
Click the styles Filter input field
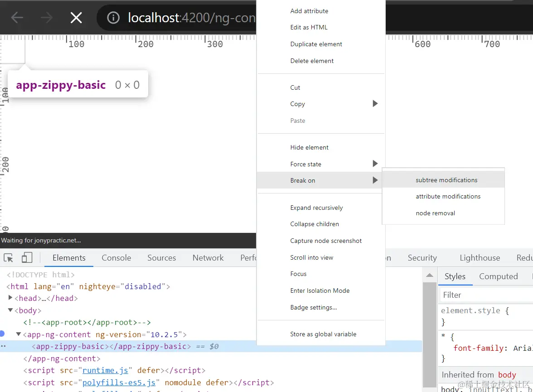(487, 295)
